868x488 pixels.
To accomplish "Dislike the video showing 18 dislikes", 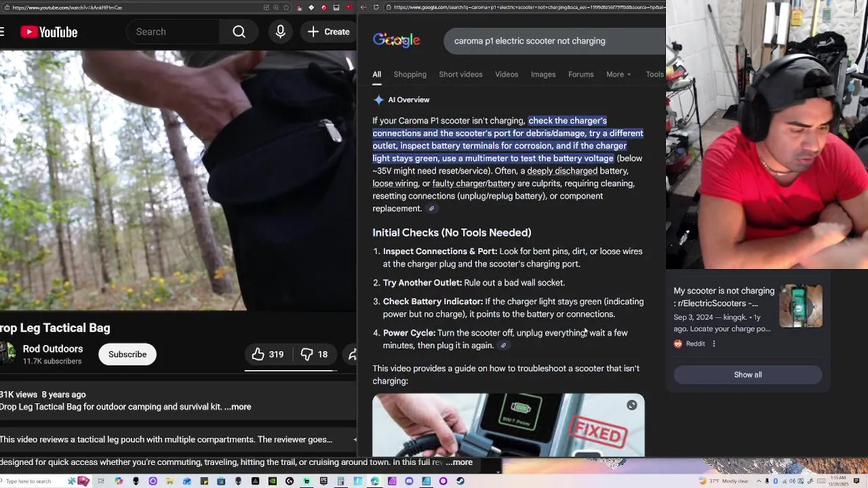I will 314,354.
